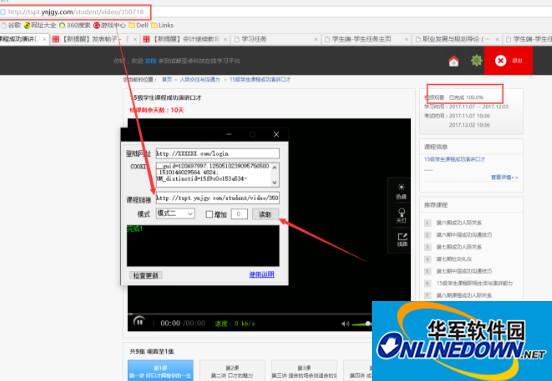552x381 pixels.
Task: Click the COOKIE box scroll-down arrow
Action: click(275, 182)
